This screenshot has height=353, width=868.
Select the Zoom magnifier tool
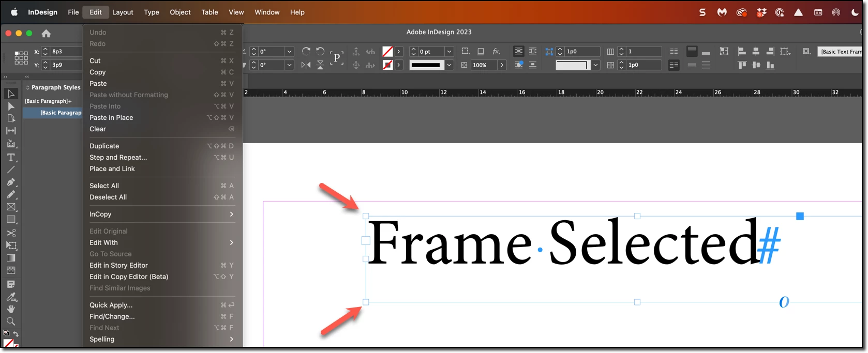11,321
